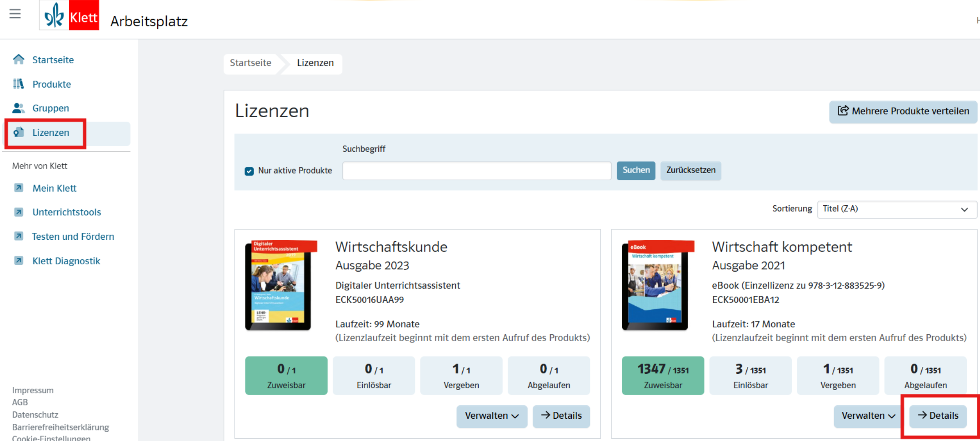This screenshot has width=980, height=441.
Task: Uncheck the Nur aktive Produkte checkbox
Action: point(249,171)
